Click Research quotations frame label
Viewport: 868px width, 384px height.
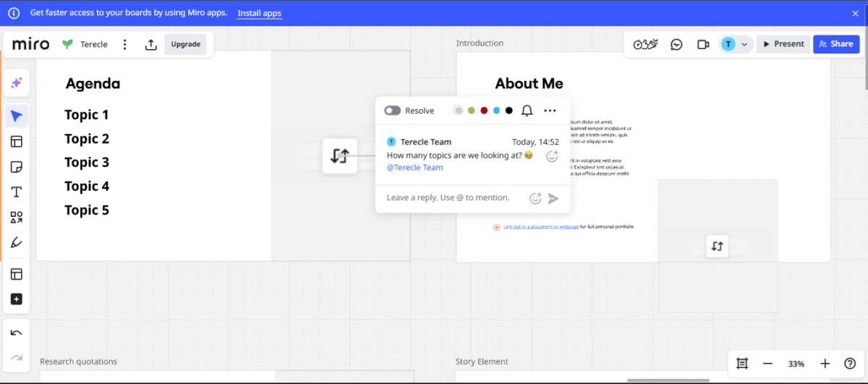coord(78,362)
